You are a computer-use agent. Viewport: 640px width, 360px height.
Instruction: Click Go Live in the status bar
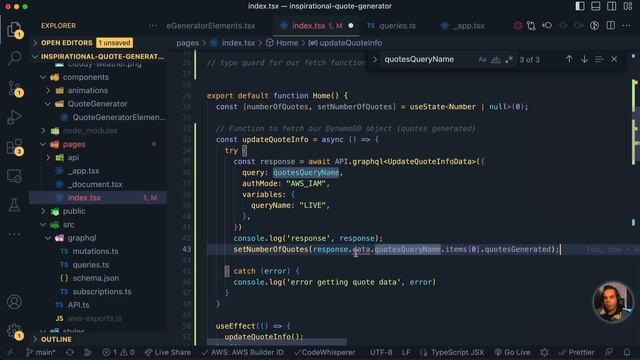(x=513, y=352)
